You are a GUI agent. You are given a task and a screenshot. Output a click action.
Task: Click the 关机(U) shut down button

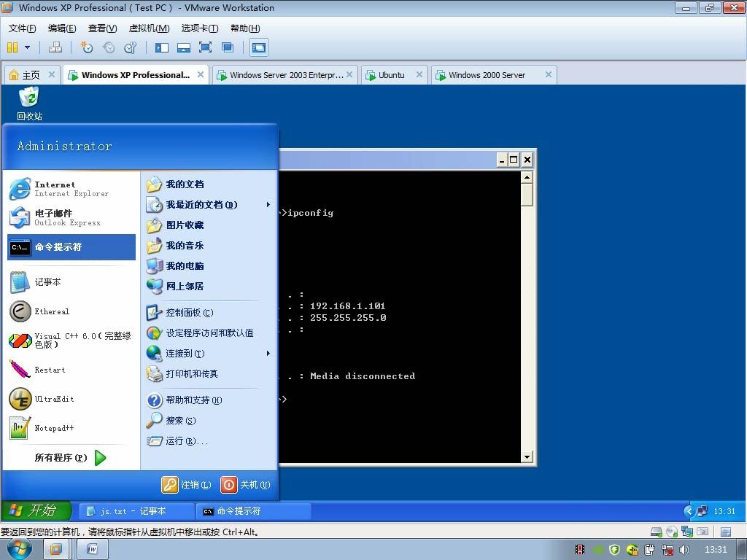point(245,485)
